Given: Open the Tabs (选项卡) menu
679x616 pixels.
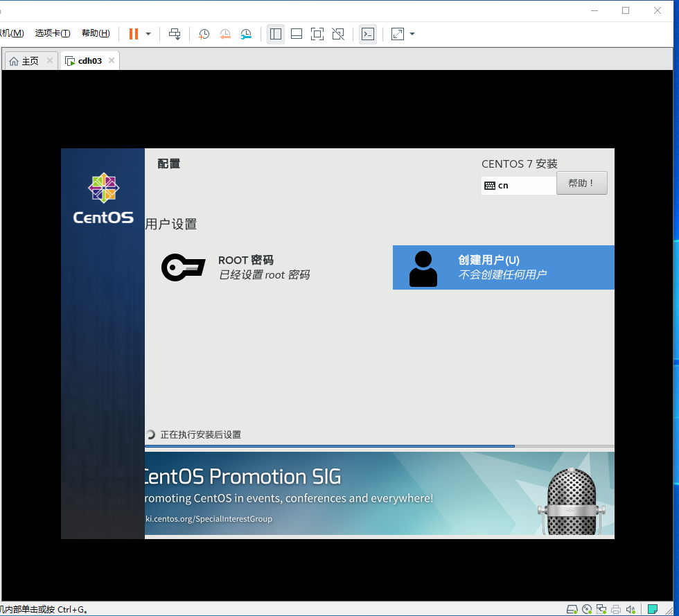Looking at the screenshot, I should pos(53,33).
